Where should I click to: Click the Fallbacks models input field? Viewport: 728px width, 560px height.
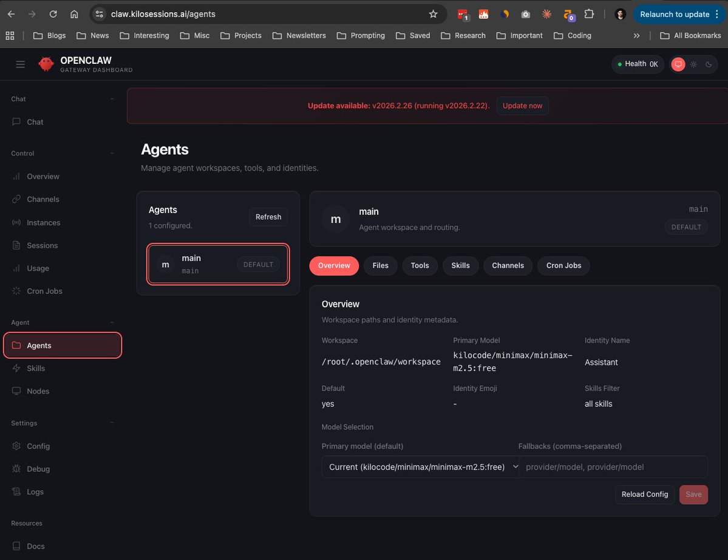[x=613, y=466]
